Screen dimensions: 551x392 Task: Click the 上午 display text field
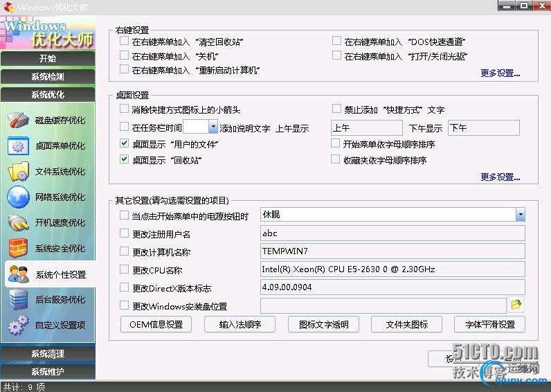point(366,127)
